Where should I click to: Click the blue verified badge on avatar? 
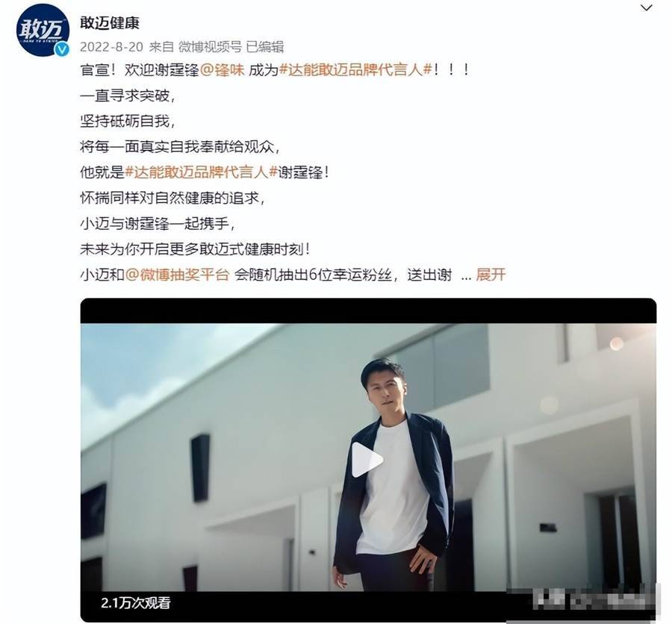coord(63,49)
